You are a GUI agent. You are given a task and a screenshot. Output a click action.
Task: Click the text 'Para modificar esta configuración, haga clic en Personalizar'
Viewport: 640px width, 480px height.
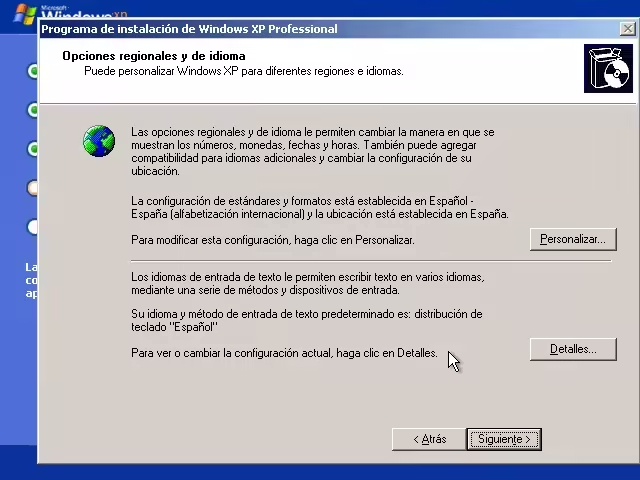pos(272,240)
